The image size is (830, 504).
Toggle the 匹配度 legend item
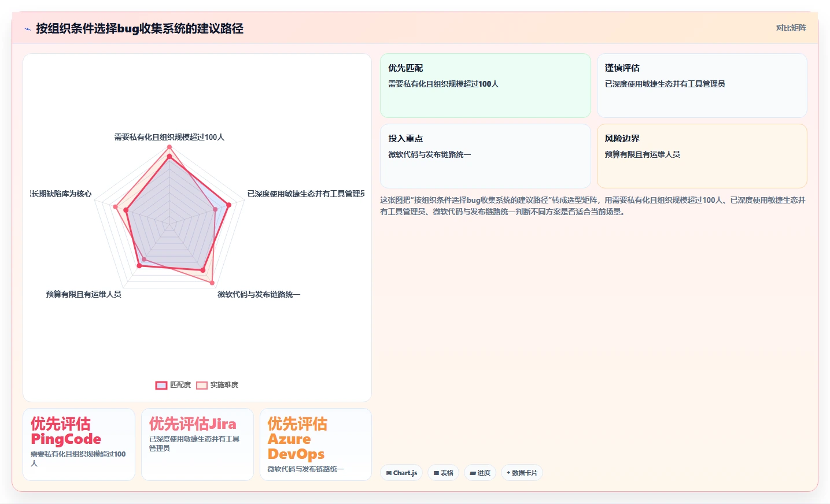173,385
